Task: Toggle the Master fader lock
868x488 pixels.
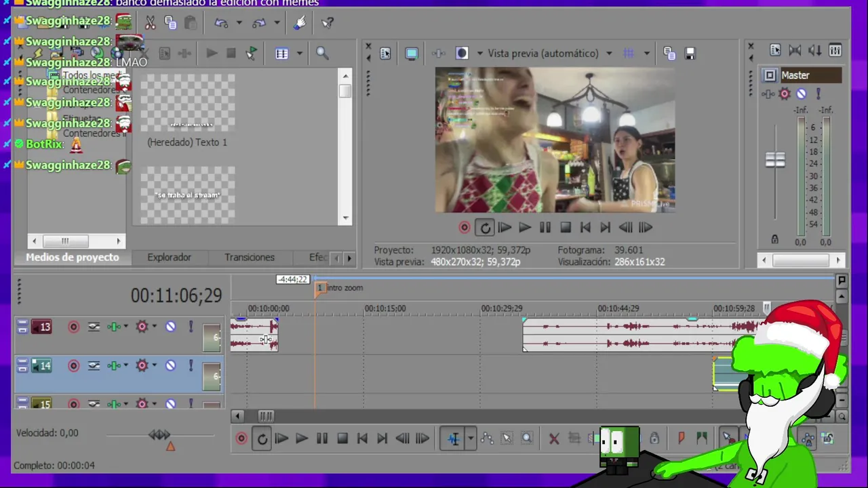Action: (x=774, y=239)
